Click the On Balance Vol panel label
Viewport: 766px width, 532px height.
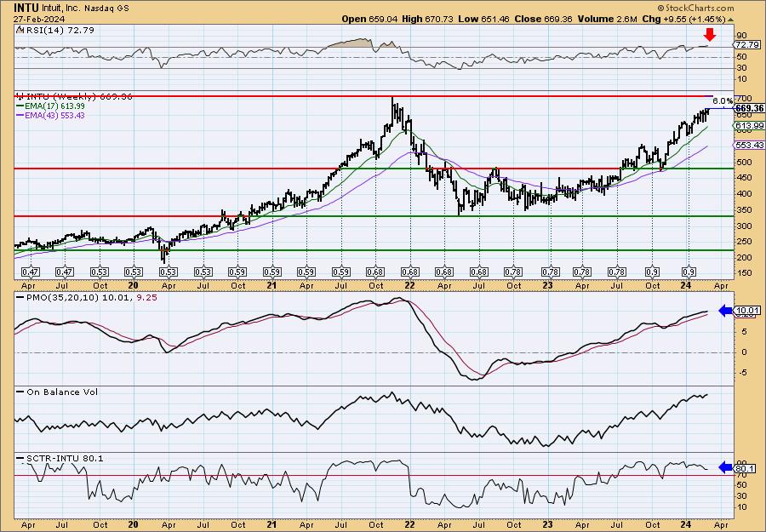tap(62, 392)
